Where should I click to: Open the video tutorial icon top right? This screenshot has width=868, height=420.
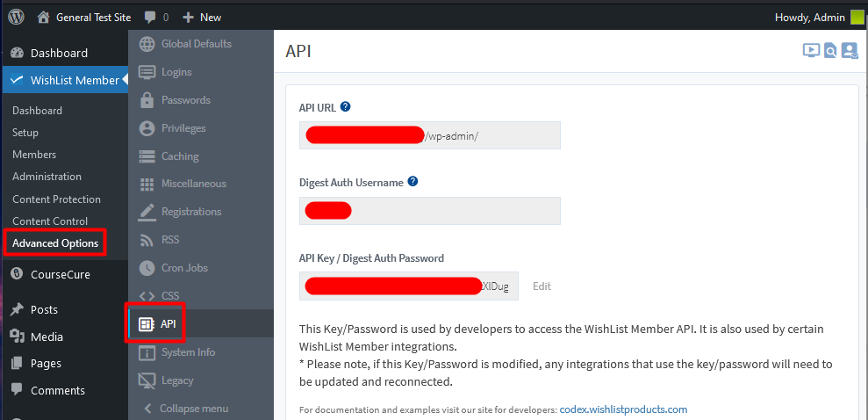pyautogui.click(x=811, y=51)
